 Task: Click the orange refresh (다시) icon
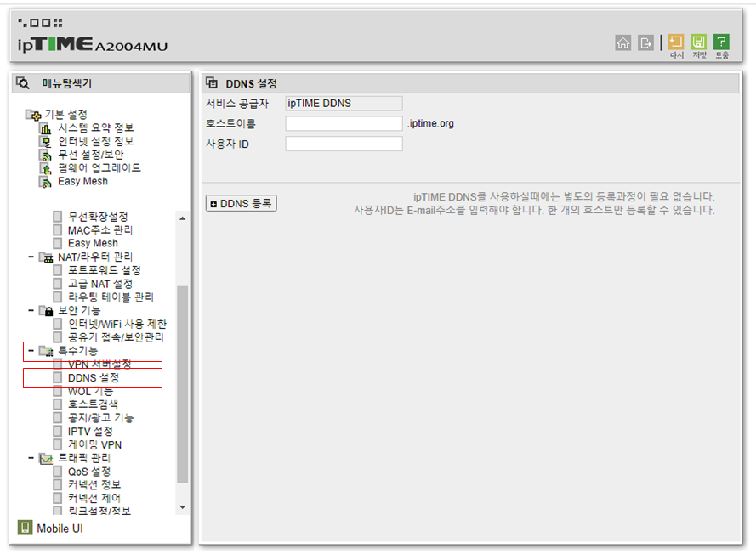tap(676, 42)
